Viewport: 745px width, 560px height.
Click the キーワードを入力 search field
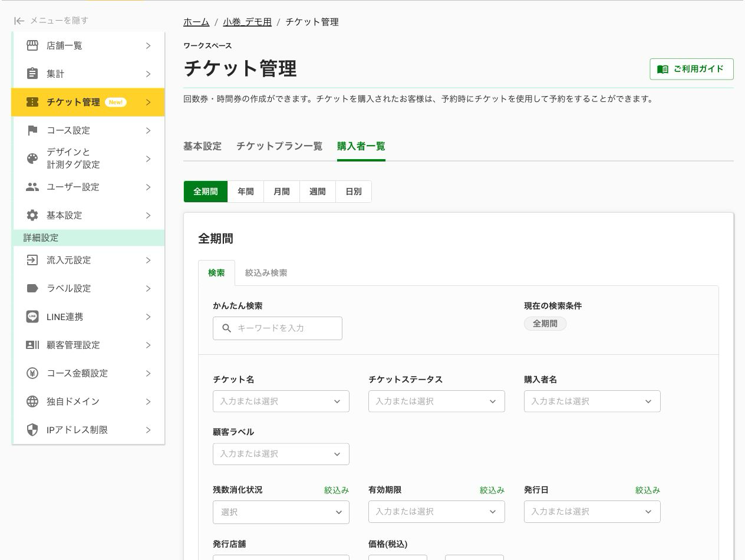point(278,328)
